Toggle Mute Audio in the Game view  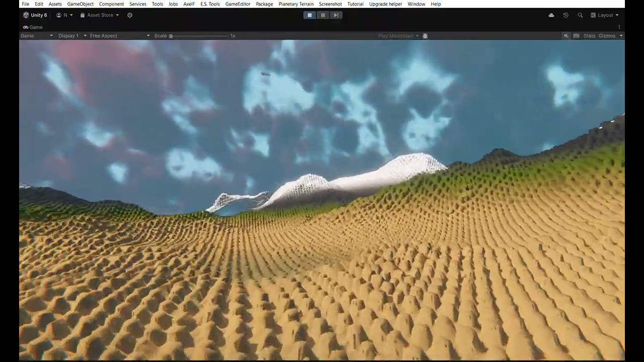[x=567, y=36]
